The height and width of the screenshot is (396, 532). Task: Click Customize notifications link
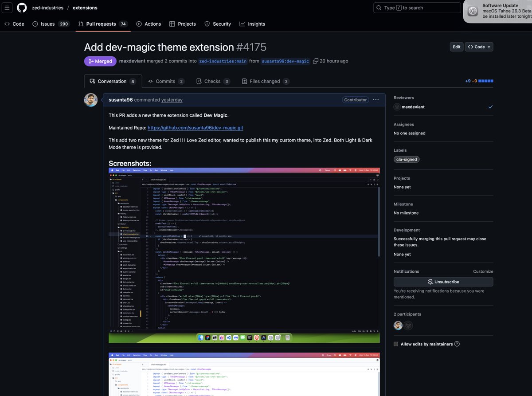coord(483,271)
